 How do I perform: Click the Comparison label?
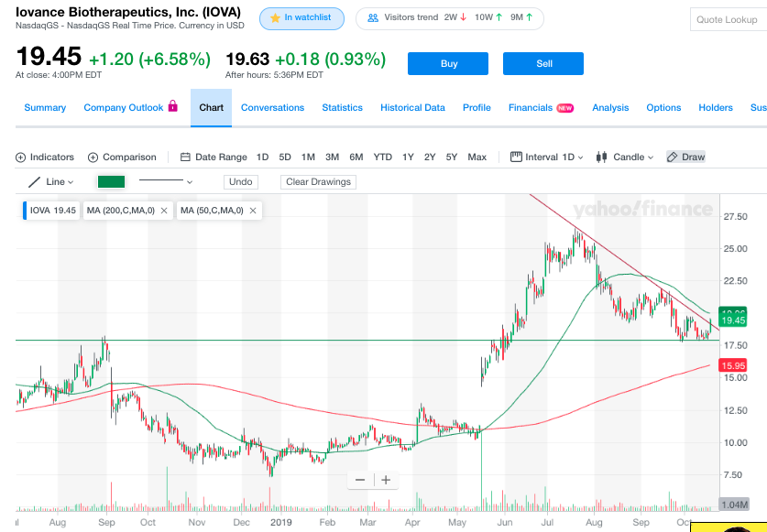(x=129, y=157)
